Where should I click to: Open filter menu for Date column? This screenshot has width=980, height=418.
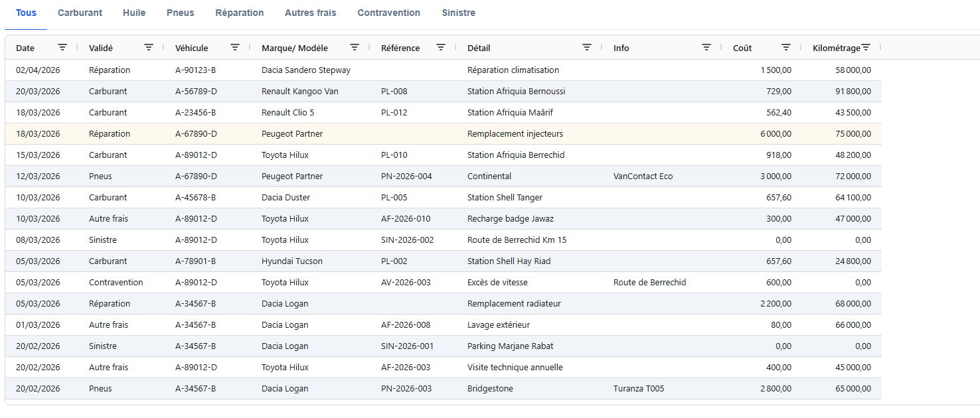[x=62, y=47]
